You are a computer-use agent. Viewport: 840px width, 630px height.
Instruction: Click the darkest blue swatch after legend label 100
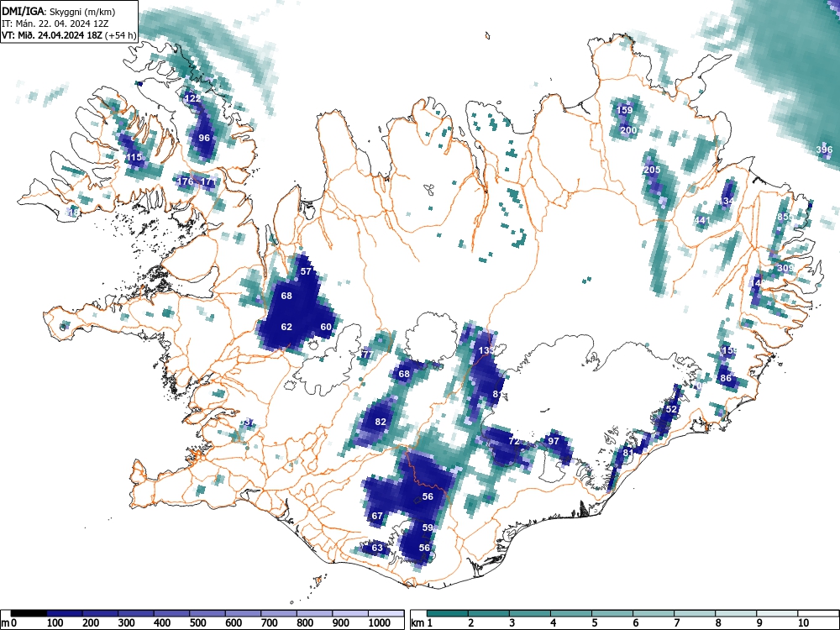[65, 613]
